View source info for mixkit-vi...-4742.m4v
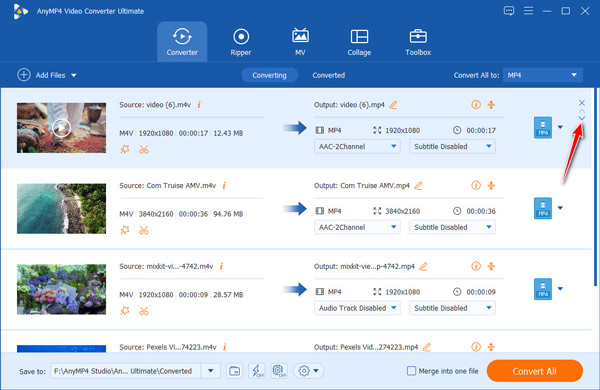This screenshot has width=600, height=390. point(221,266)
